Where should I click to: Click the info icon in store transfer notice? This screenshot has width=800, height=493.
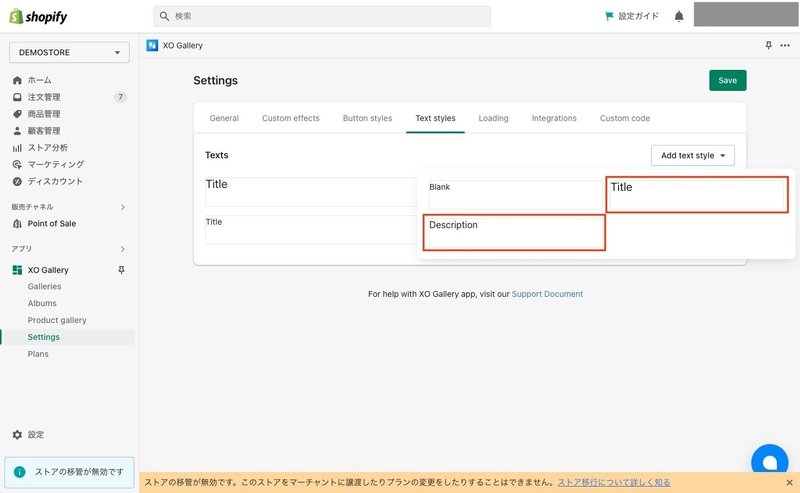tap(19, 472)
